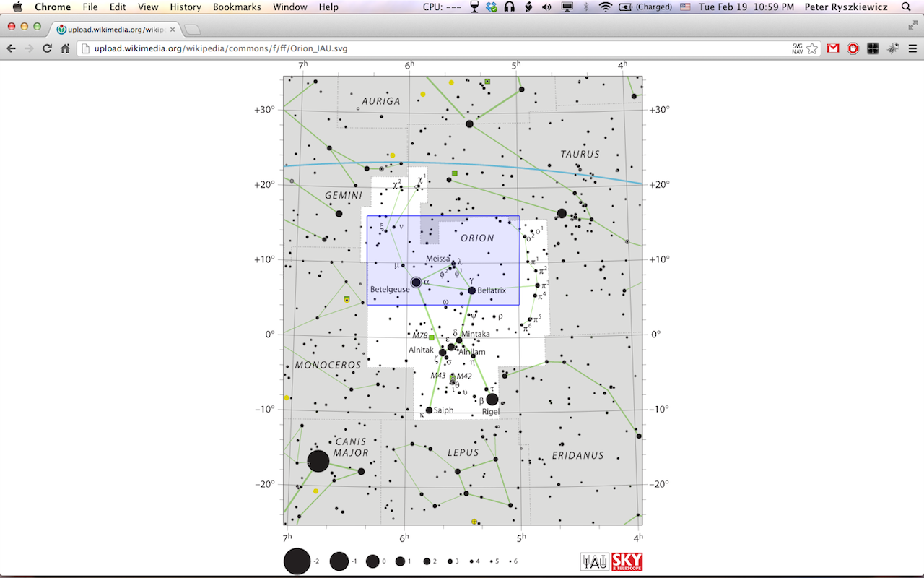Click the M42 nebula label
Viewport: 924px width, 578px height.
[464, 376]
